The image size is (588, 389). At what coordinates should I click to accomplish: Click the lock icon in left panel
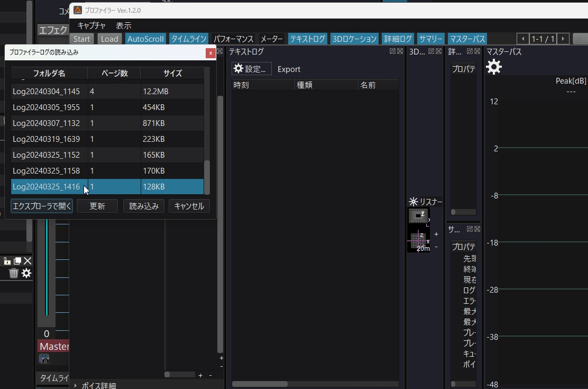[7, 261]
